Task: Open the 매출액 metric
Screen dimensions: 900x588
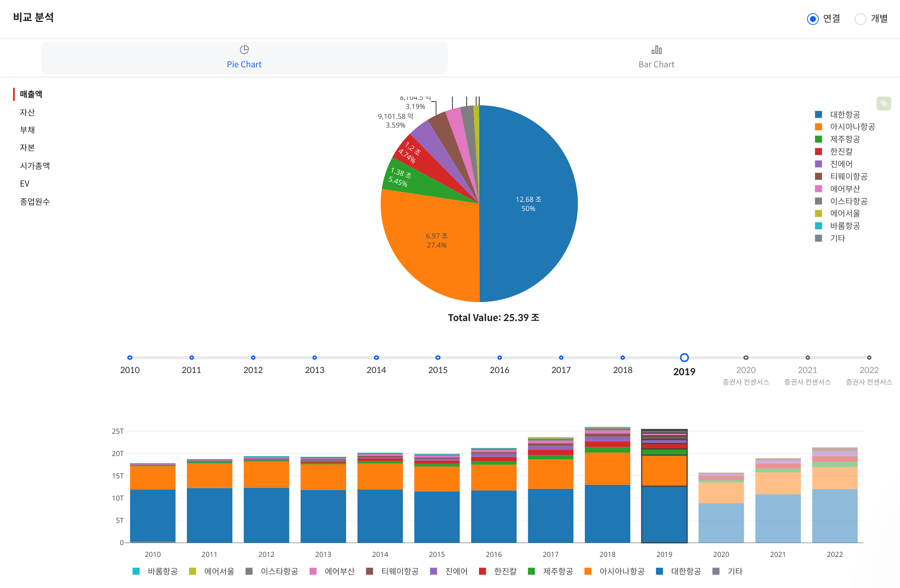Action: [x=31, y=94]
